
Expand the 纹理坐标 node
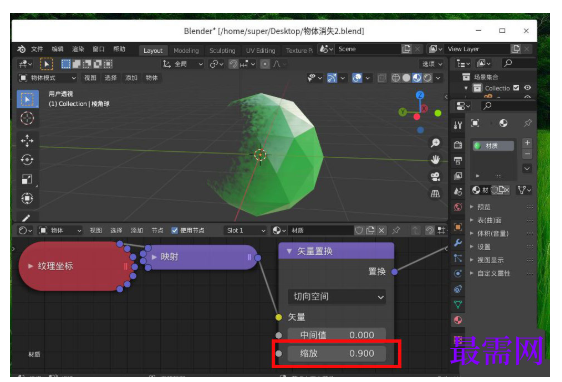tap(30, 266)
